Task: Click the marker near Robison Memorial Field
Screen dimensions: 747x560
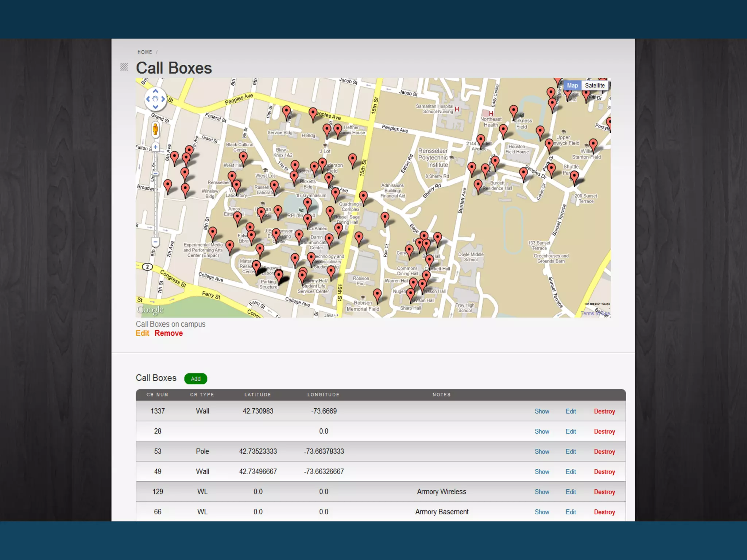Action: click(x=377, y=294)
